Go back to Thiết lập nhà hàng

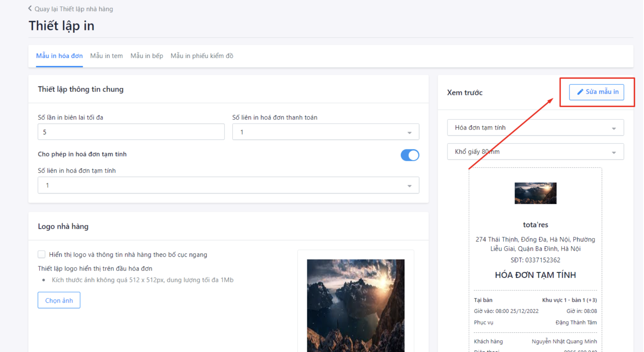pos(71,9)
